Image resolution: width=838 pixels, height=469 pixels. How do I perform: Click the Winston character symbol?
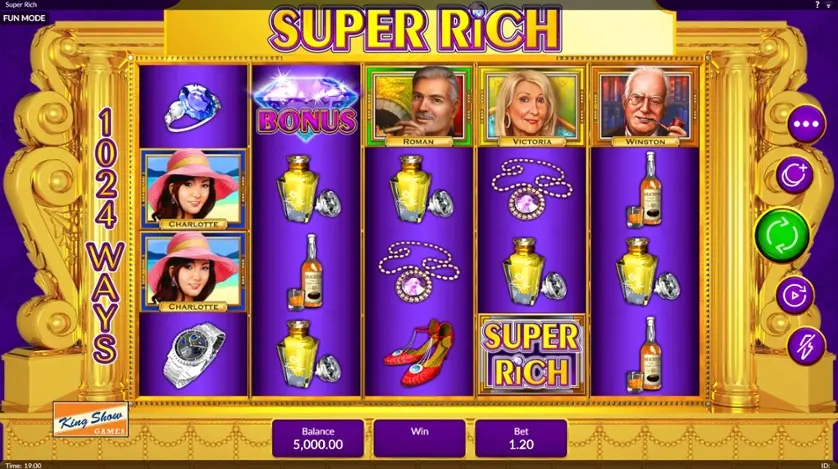645,106
